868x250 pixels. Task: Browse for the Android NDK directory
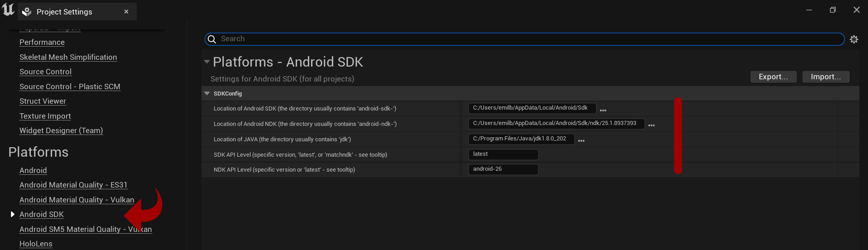(652, 125)
